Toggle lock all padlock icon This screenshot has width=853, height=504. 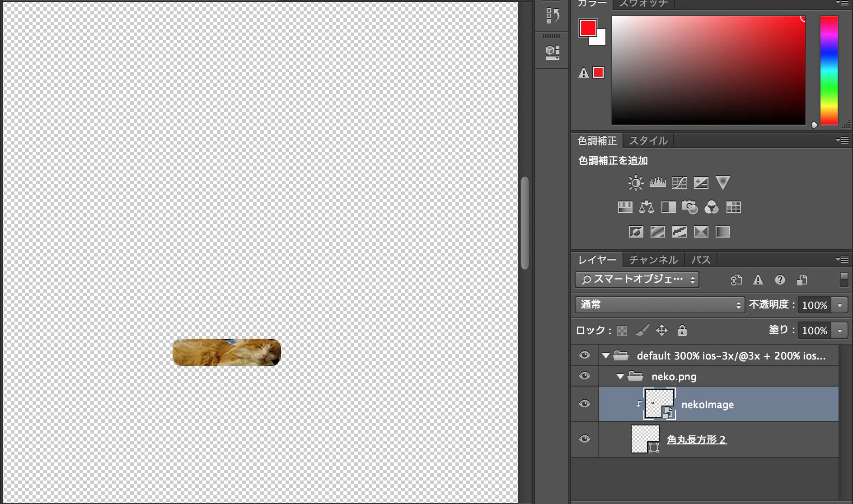pos(682,331)
